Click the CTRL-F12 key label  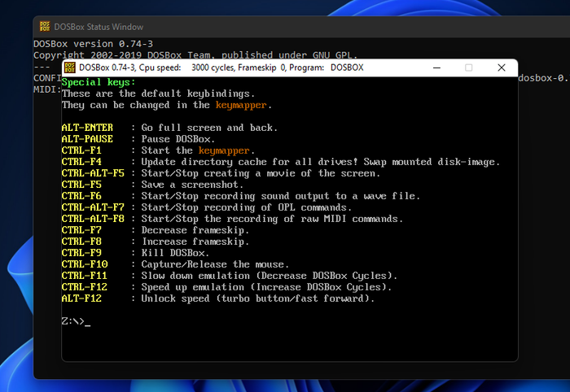point(85,287)
